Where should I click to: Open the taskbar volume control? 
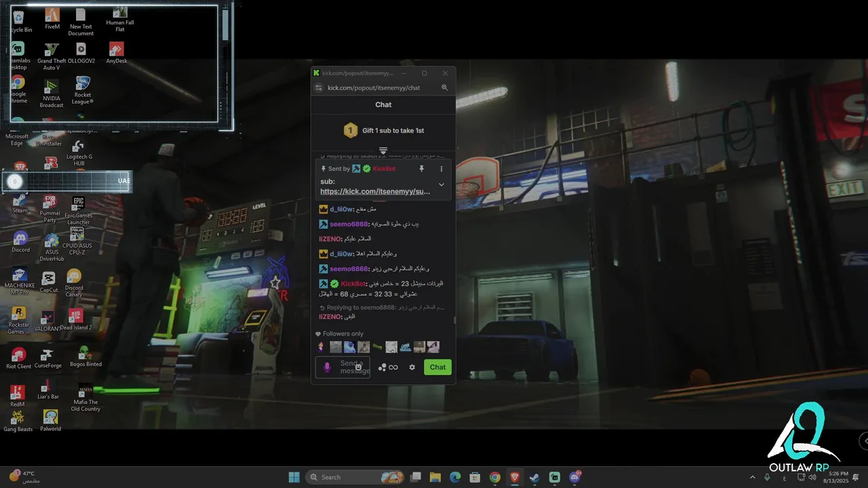pyautogui.click(x=812, y=477)
